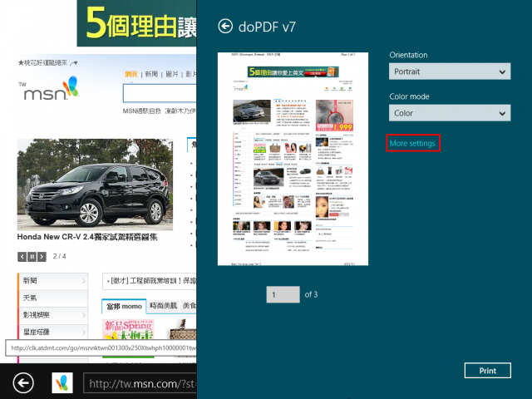Pause the slideshow carousel
532x399 pixels.
coord(32,257)
